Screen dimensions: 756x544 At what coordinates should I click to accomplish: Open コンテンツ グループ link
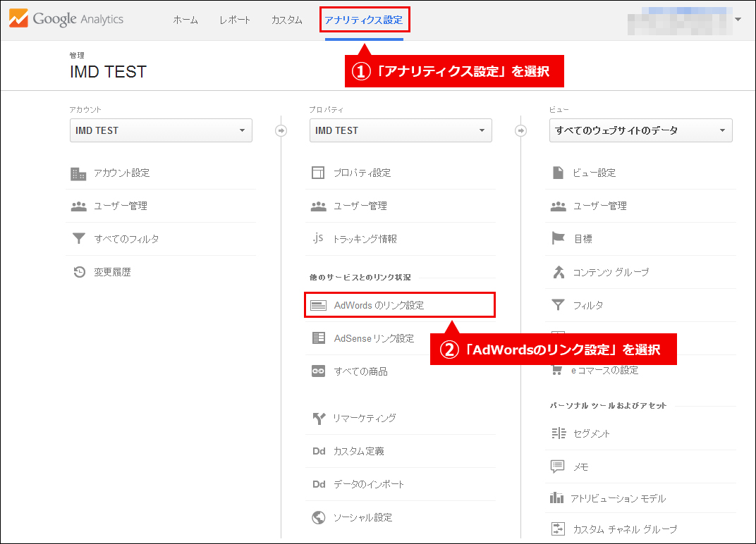pos(611,272)
